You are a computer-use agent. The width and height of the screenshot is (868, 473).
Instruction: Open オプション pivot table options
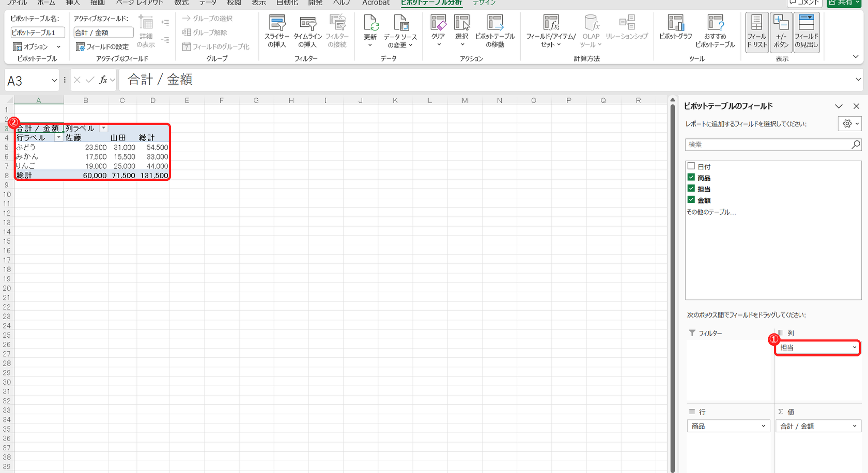(37, 46)
